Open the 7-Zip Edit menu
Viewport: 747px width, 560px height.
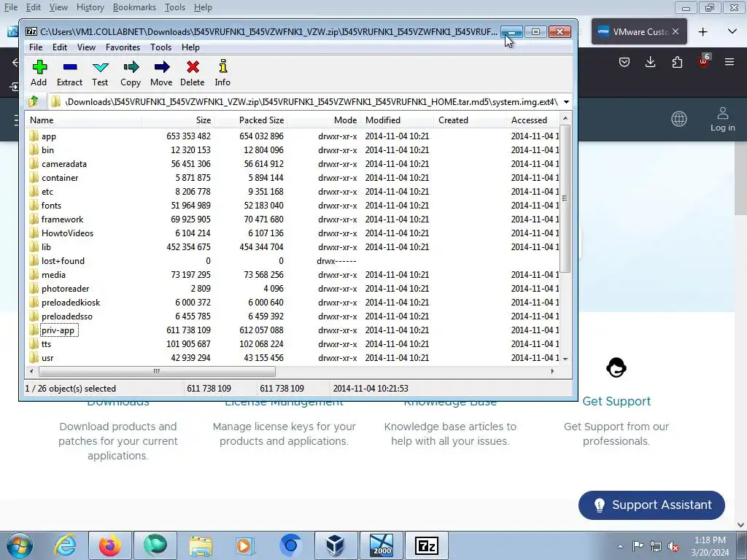click(60, 47)
